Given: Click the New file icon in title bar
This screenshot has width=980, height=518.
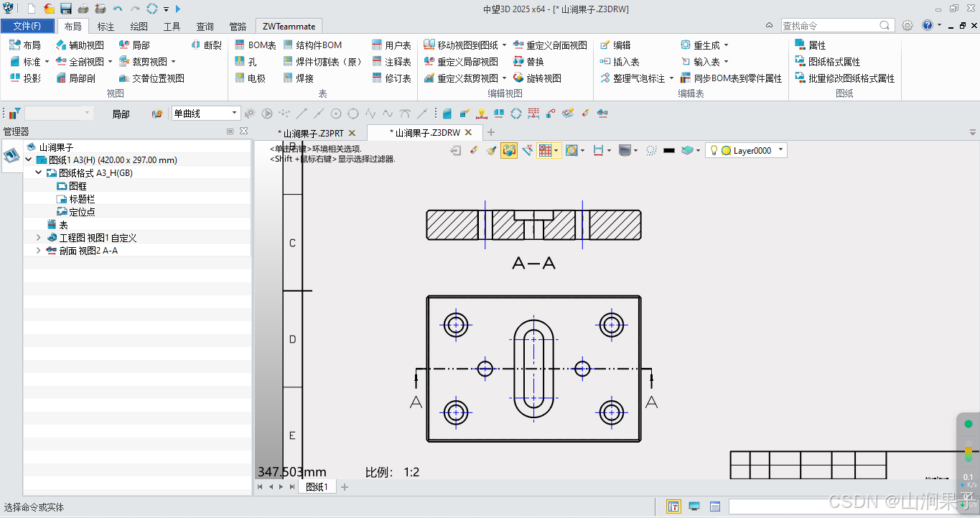Looking at the screenshot, I should click(x=32, y=9).
